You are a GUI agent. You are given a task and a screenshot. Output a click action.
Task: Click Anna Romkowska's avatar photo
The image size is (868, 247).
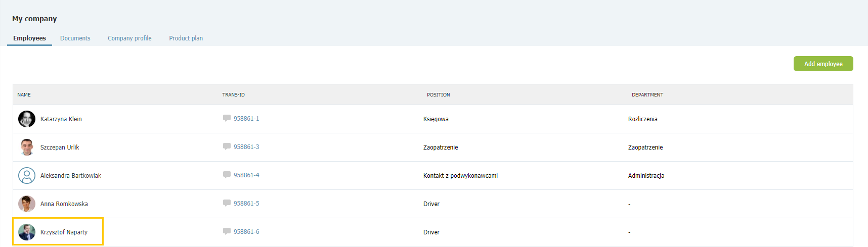click(x=27, y=204)
